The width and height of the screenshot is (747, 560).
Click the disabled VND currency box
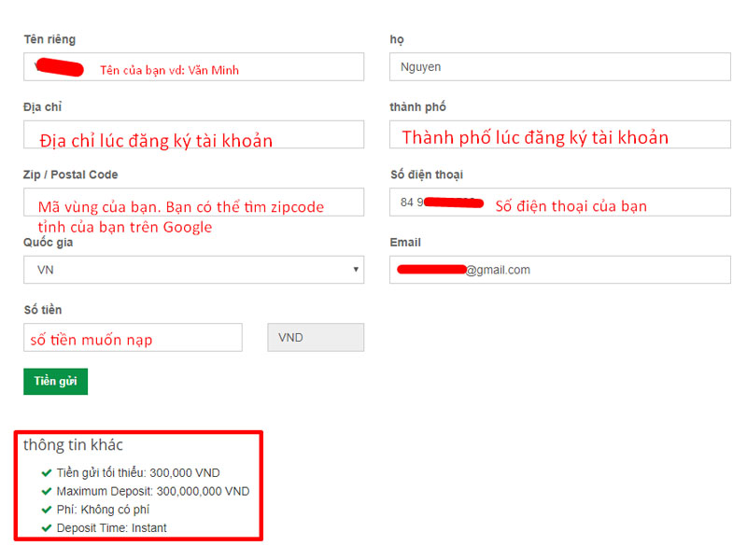pos(316,338)
